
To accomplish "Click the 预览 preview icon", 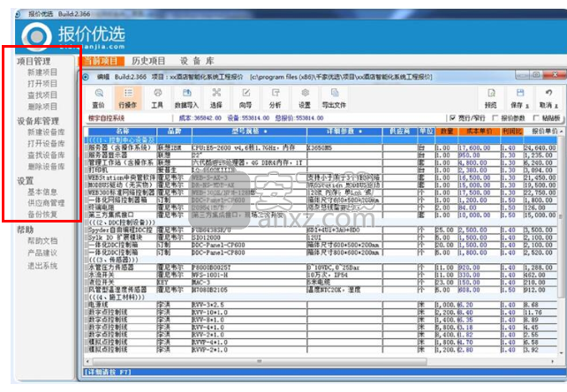I will [x=491, y=98].
